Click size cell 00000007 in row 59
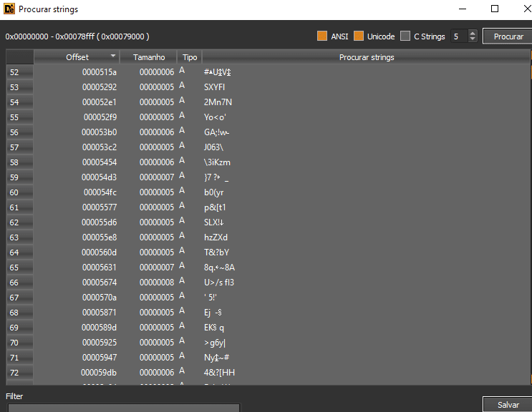The image size is (532, 412). [x=157, y=177]
